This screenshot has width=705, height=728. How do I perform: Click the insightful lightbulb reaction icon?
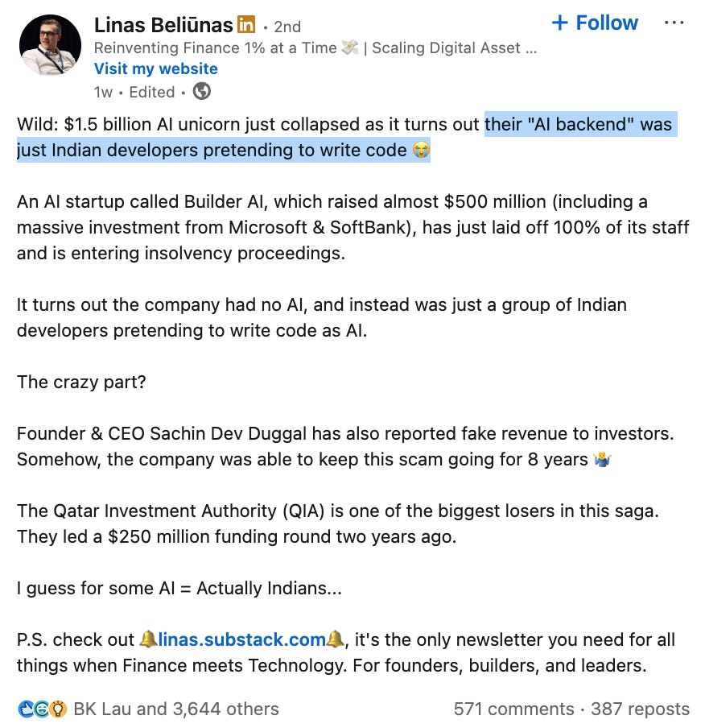pos(58,709)
